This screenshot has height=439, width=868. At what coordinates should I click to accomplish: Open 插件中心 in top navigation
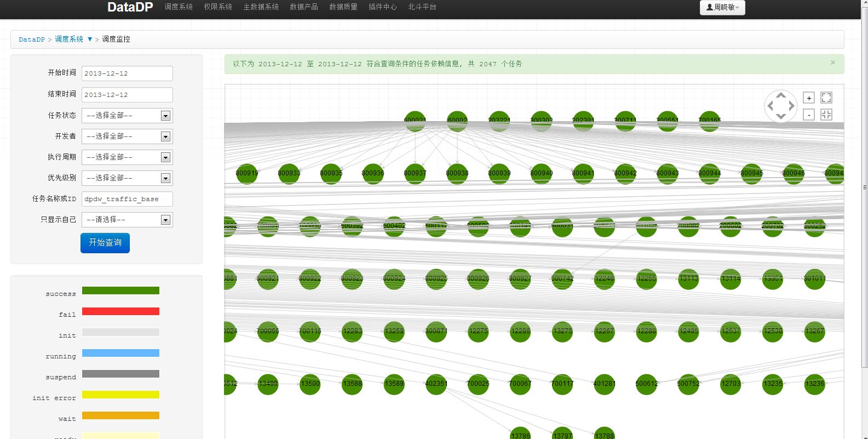pyautogui.click(x=383, y=7)
